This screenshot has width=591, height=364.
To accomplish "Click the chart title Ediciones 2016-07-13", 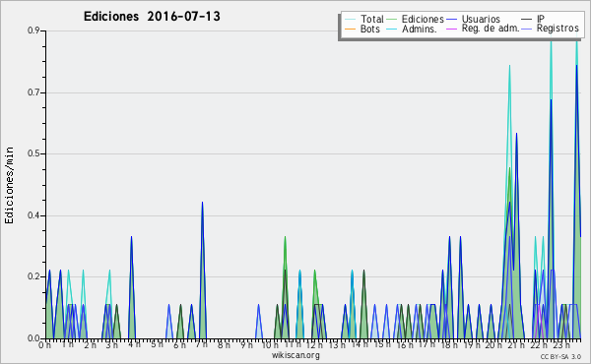I will point(152,17).
